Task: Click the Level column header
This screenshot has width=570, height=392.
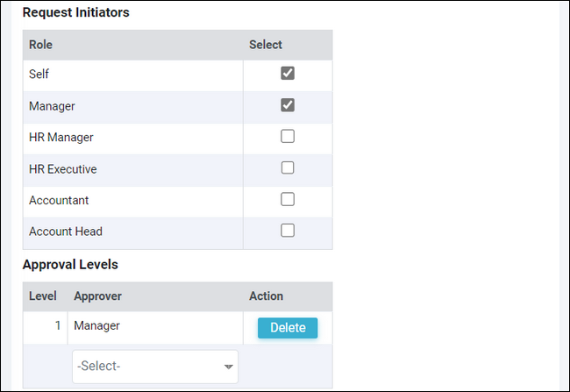Action: [43, 296]
